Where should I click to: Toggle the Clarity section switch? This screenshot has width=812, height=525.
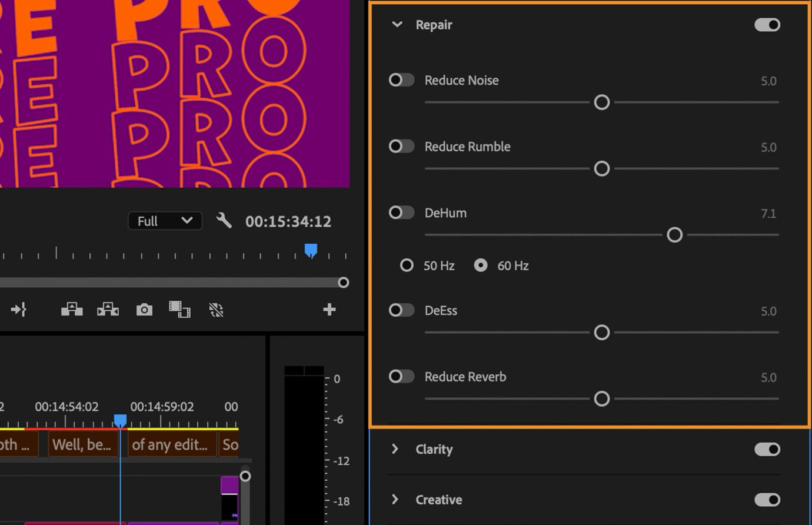(x=767, y=450)
